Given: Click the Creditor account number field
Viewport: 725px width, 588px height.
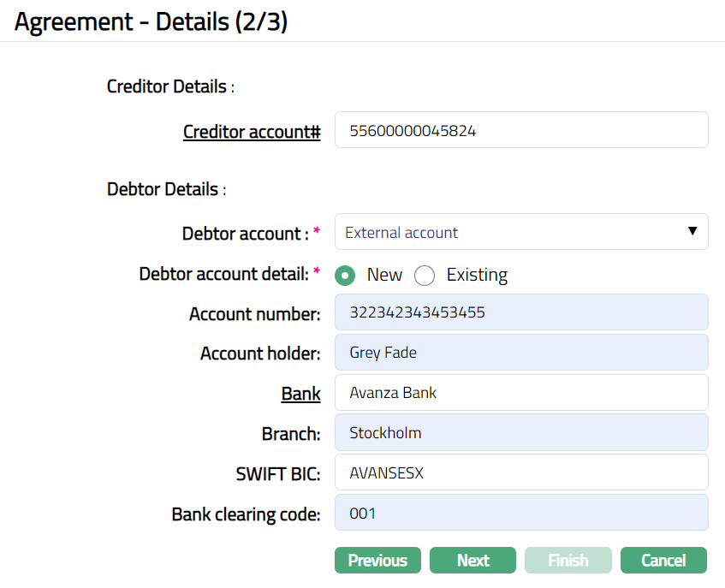Looking at the screenshot, I should [520, 130].
